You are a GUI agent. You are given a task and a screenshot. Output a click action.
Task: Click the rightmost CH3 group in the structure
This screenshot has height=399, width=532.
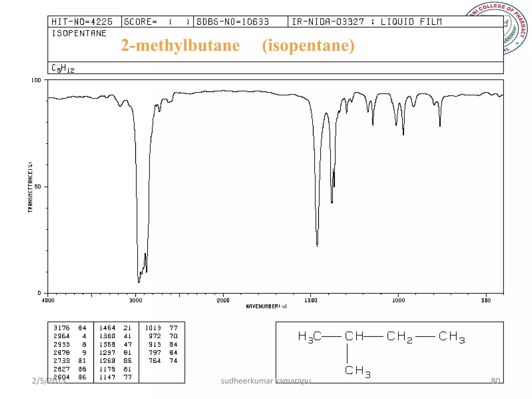click(x=452, y=337)
